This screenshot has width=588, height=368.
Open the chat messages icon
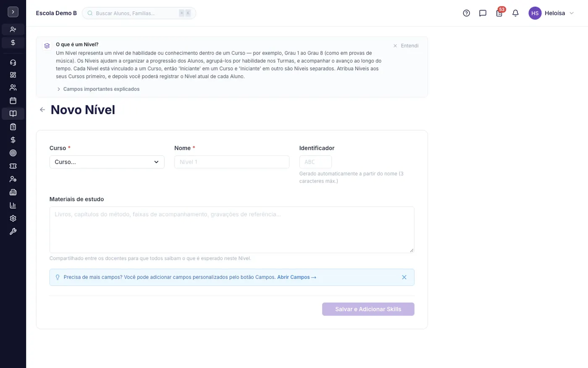[483, 13]
